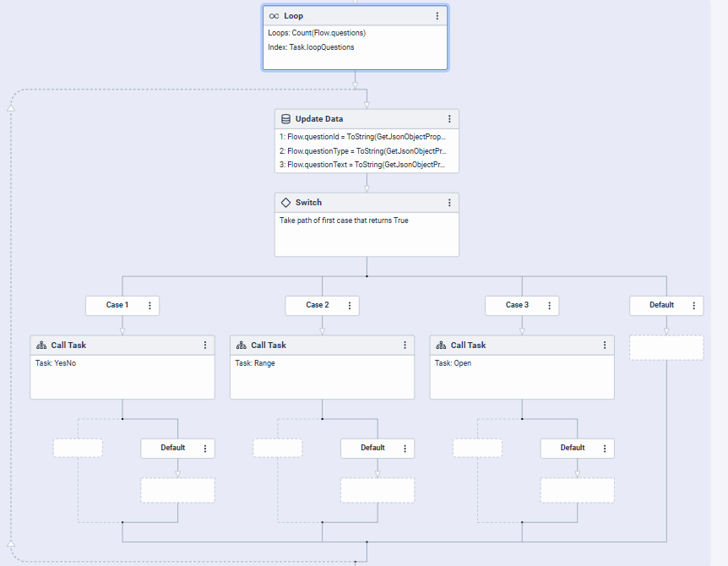This screenshot has width=728, height=566.
Task: Open the Switch action's three-dot menu
Action: coord(449,203)
